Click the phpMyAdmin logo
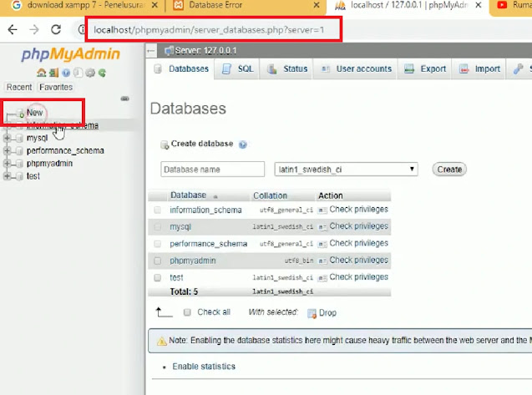Screen dimensions: 532x395 point(70,54)
